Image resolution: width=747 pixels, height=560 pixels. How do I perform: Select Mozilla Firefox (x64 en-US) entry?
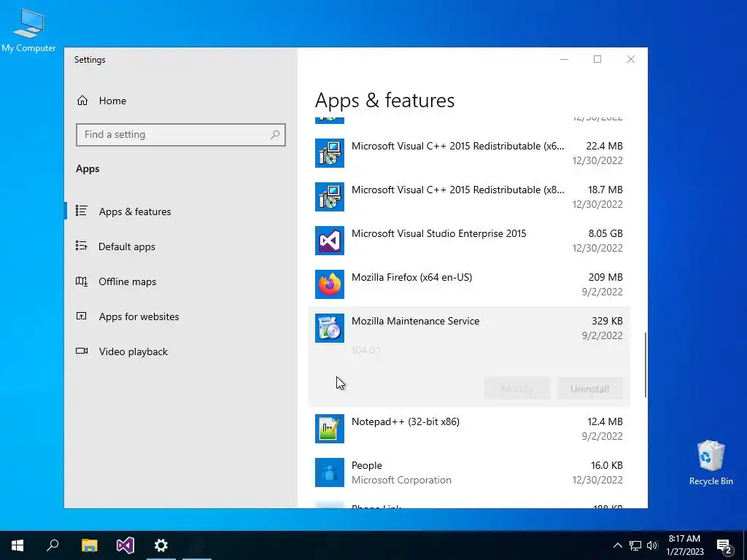pos(469,284)
